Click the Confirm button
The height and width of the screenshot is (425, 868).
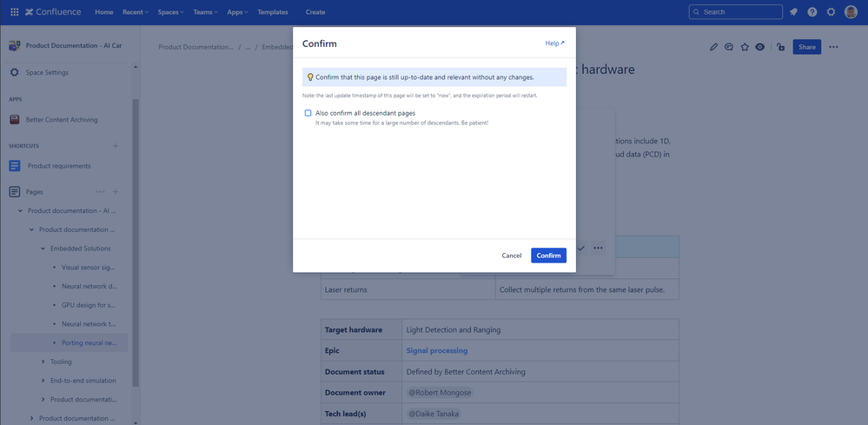click(x=548, y=256)
